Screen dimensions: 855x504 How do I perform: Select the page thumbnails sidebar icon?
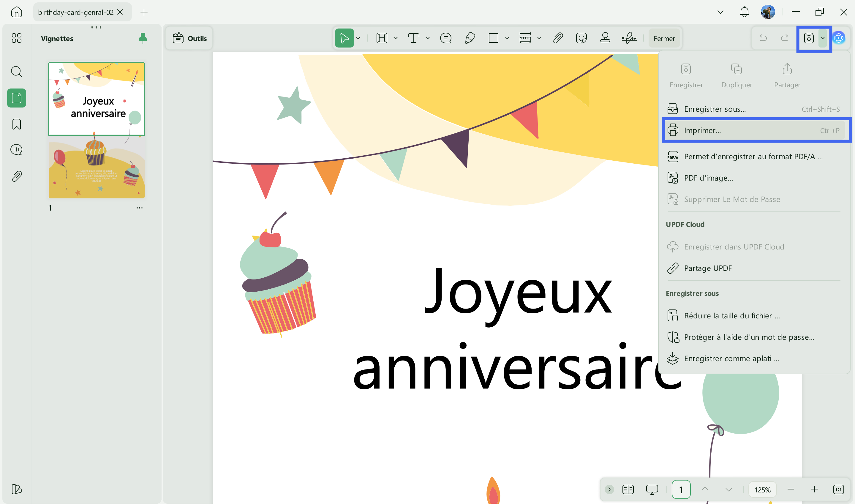tap(16, 98)
